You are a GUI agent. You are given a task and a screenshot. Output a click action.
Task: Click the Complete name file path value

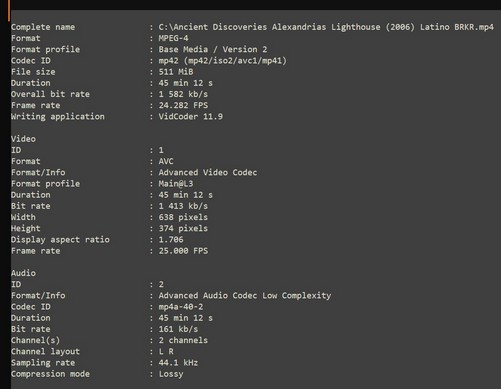[326, 27]
